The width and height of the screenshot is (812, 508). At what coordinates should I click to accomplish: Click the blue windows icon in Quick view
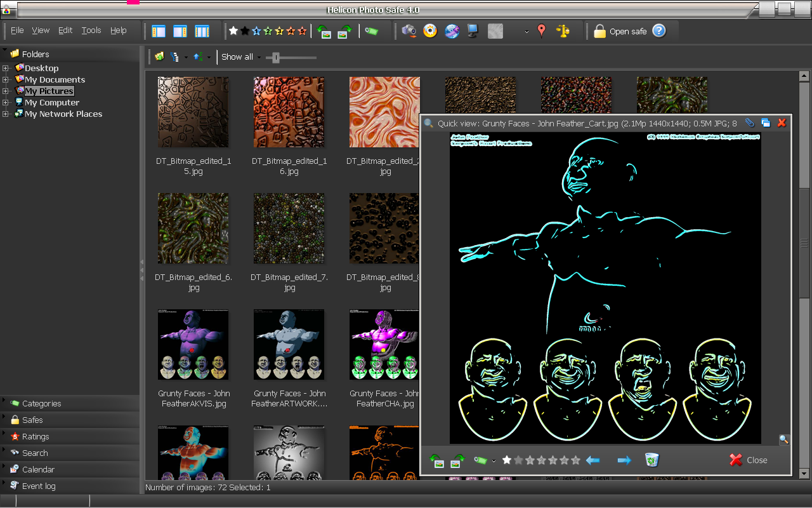tap(766, 123)
